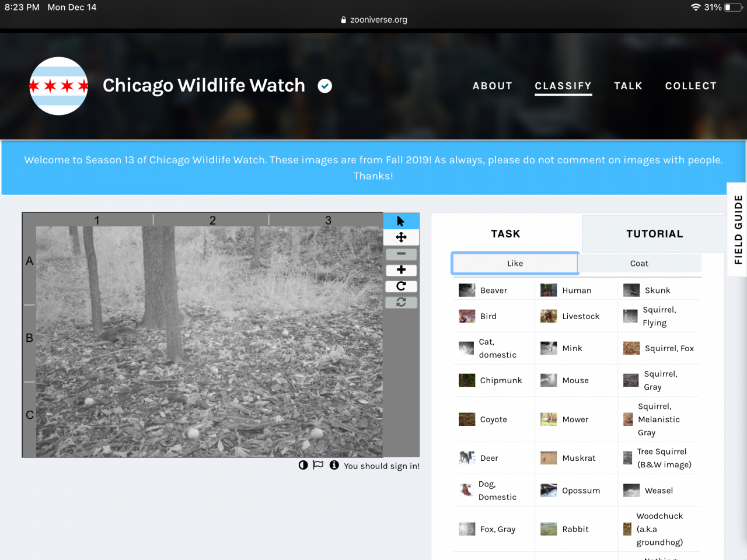Click the zooniverse.org address bar
This screenshot has height=560, width=747.
[373, 19]
